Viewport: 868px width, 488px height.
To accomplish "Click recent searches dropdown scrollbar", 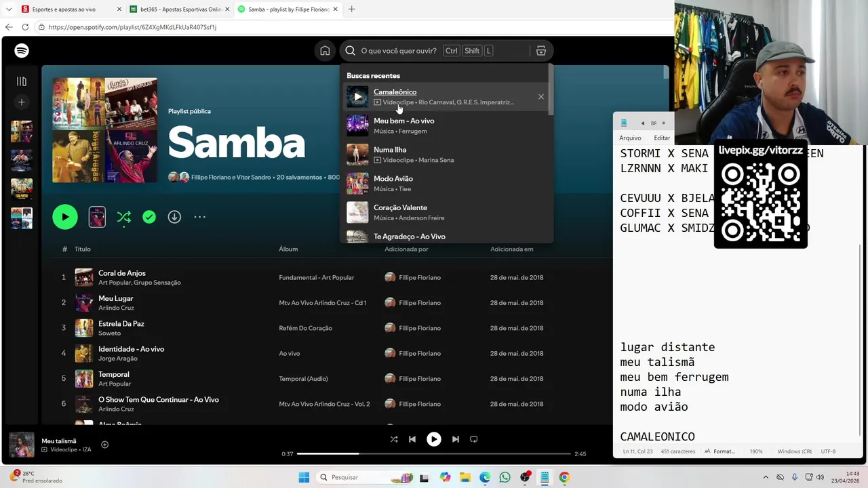I will coord(551,90).
